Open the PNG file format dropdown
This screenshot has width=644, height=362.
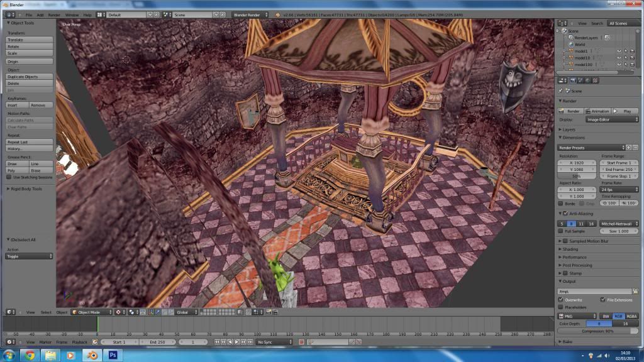[577, 316]
